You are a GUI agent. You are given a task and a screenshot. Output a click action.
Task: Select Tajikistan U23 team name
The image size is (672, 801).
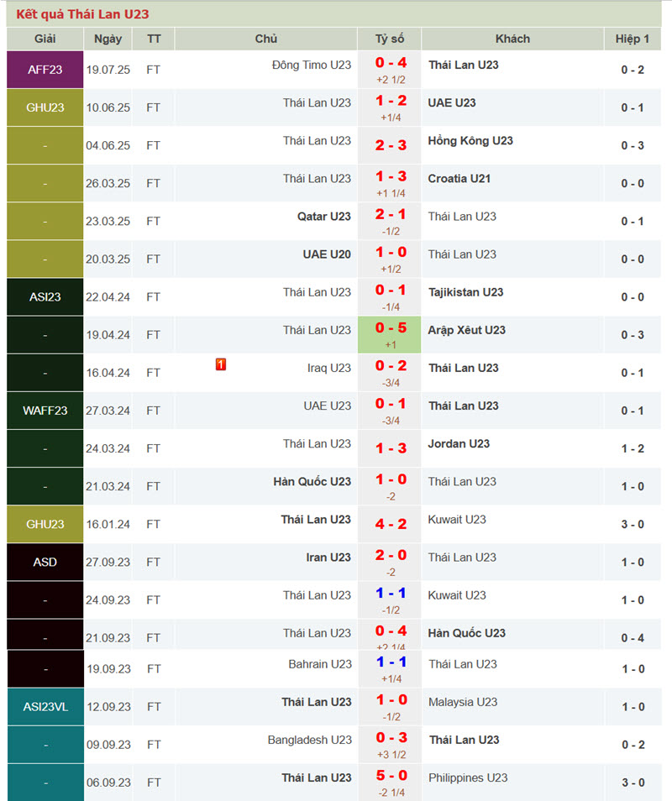[465, 292]
